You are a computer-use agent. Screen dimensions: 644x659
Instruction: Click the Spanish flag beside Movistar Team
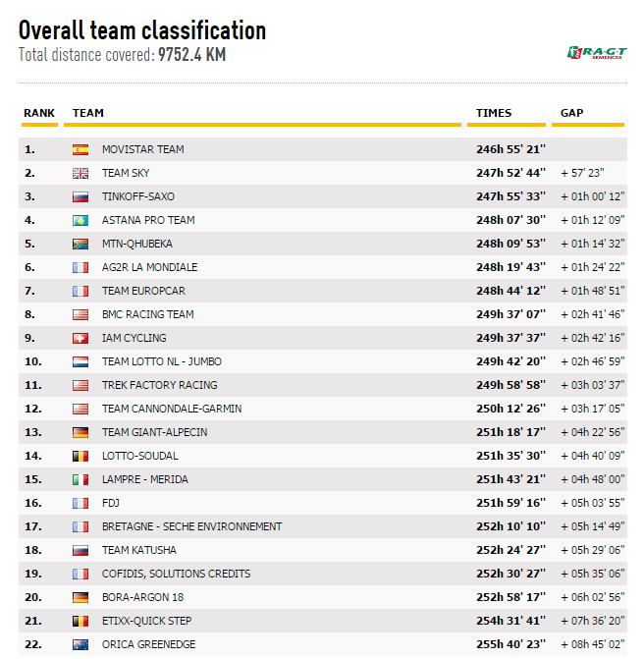[x=80, y=150]
